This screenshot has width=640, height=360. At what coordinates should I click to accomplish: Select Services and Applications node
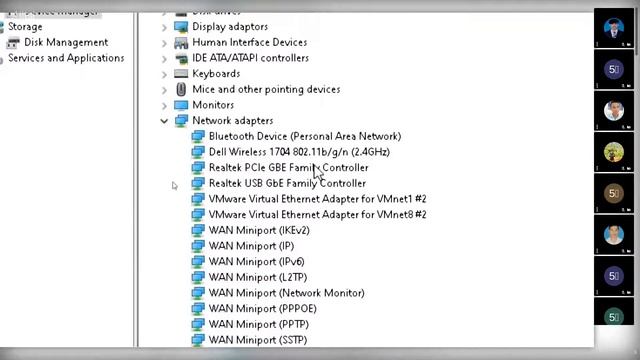pyautogui.click(x=66, y=58)
